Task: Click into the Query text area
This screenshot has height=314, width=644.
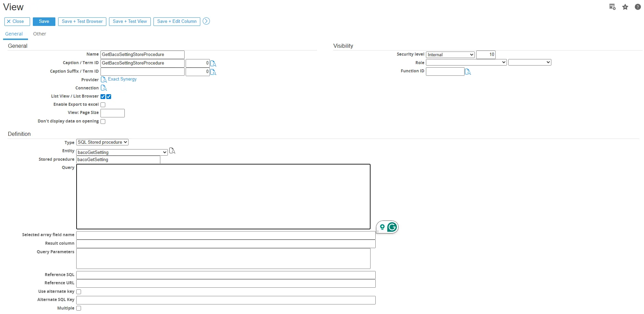Action: (x=223, y=197)
